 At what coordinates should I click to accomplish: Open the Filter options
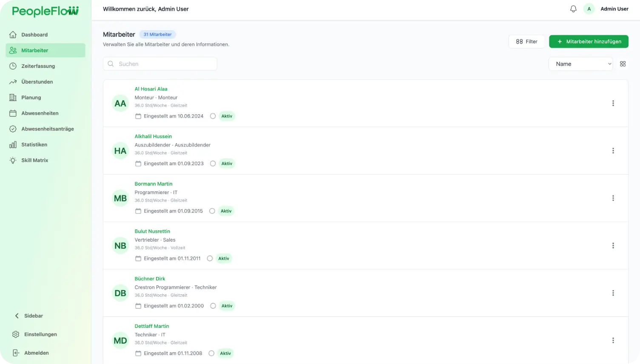pyautogui.click(x=526, y=42)
